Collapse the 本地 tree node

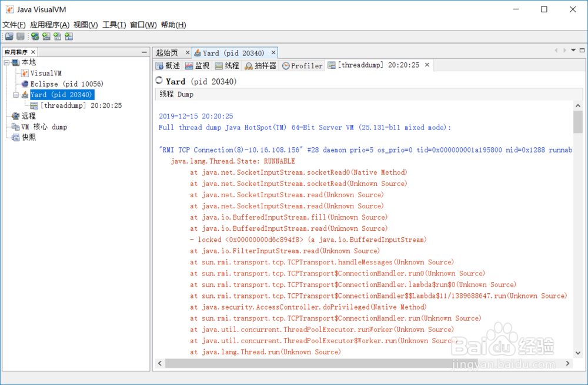pyautogui.click(x=6, y=62)
